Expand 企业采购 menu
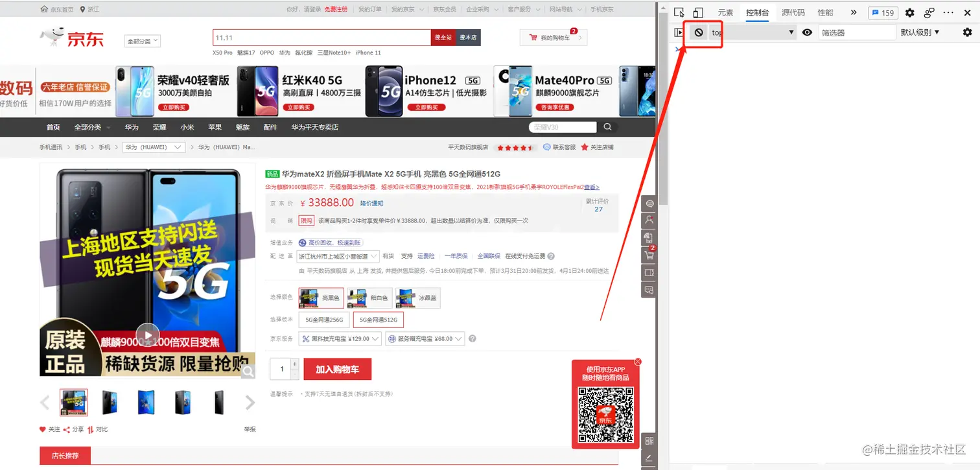 (482, 9)
